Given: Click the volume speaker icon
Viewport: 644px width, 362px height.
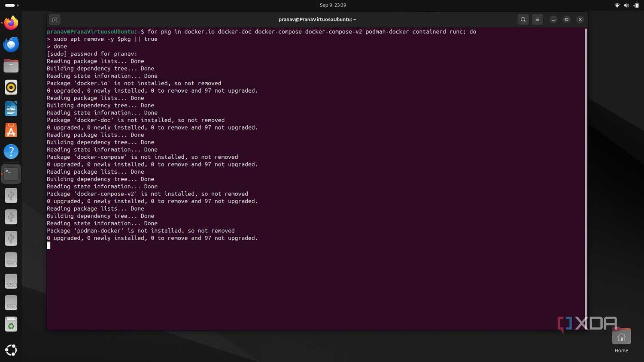Looking at the screenshot, I should click(x=626, y=5).
